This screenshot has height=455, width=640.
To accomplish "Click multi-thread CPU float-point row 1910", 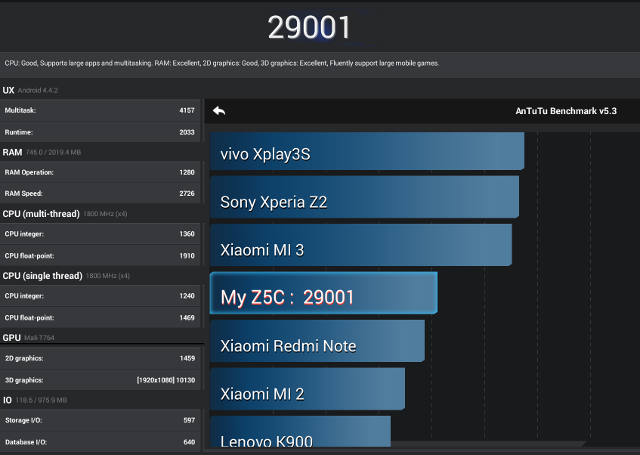I will tap(100, 256).
